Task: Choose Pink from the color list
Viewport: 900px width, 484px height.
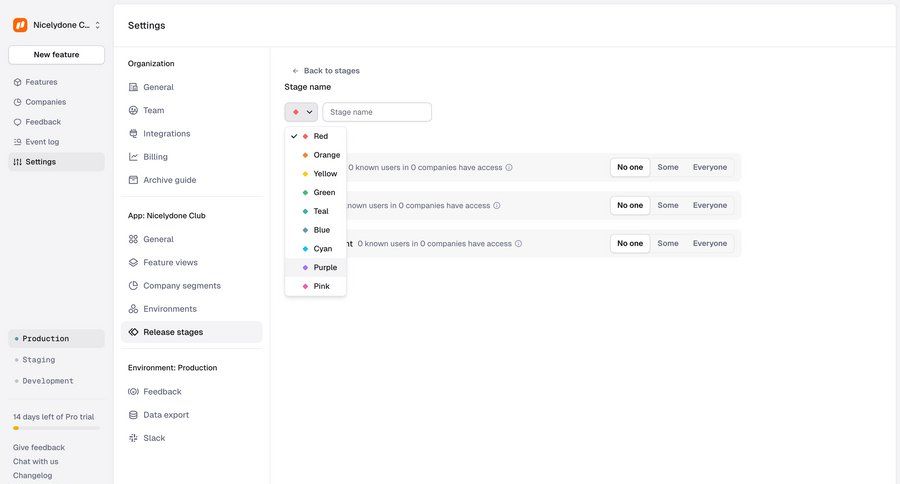Action: coord(315,286)
